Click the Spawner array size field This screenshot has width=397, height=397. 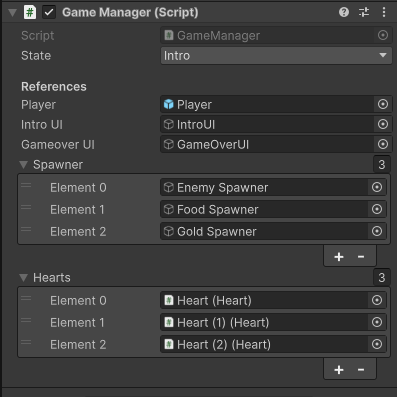tap(382, 165)
